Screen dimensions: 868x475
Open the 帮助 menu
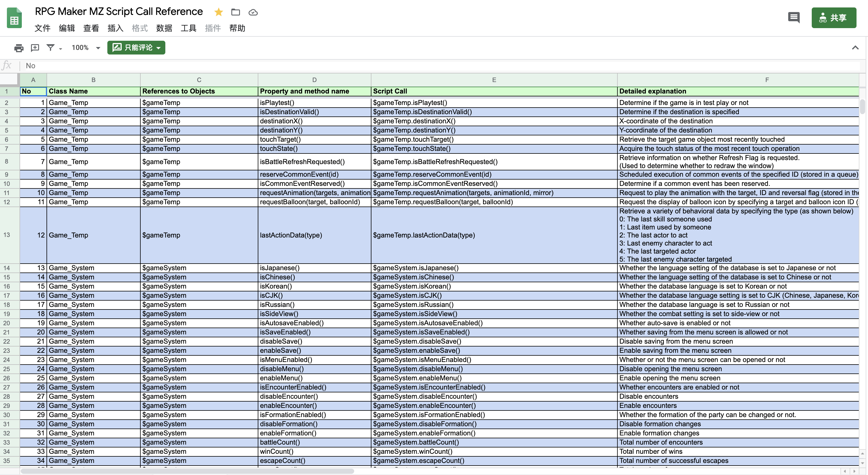(237, 28)
